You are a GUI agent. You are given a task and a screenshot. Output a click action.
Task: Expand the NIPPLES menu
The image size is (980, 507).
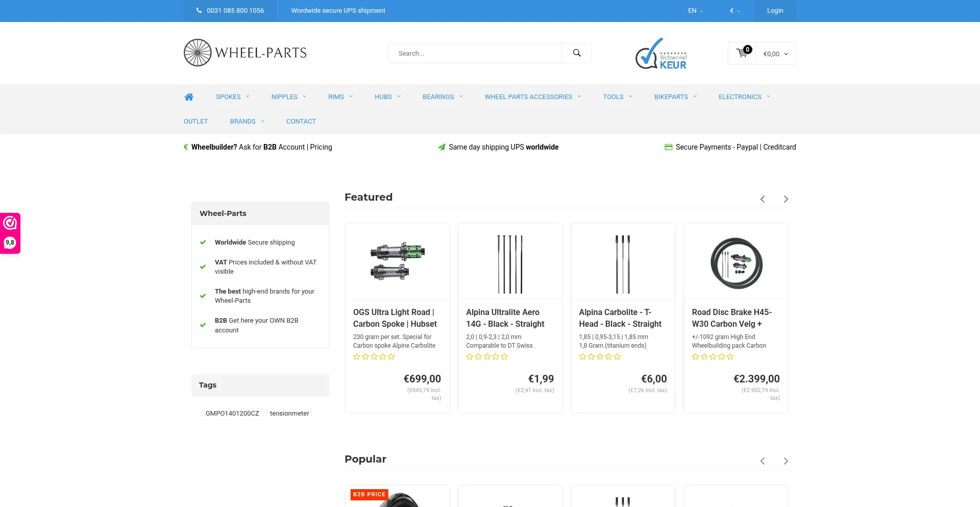(289, 97)
